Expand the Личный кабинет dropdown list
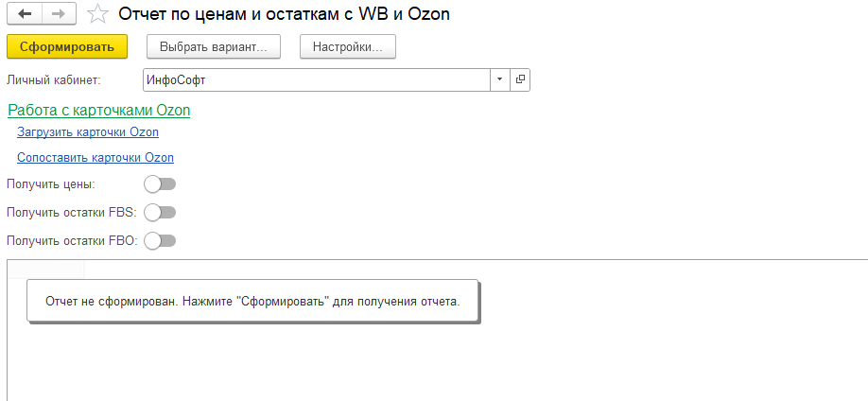 coord(500,79)
